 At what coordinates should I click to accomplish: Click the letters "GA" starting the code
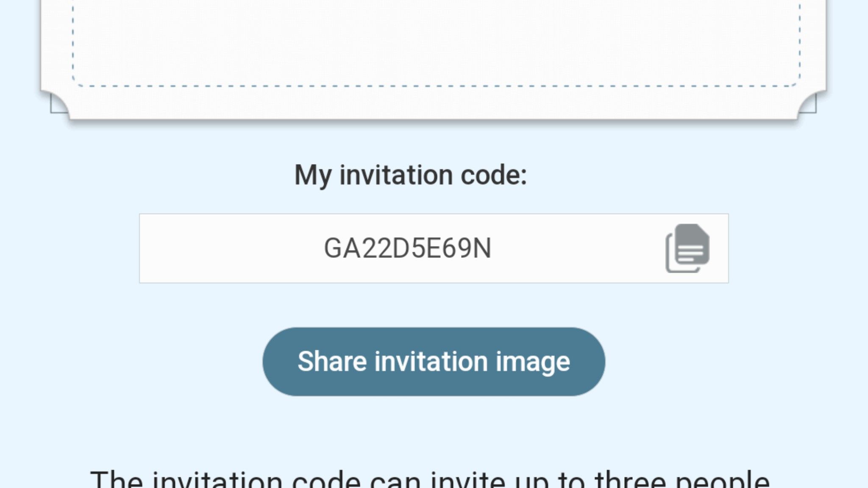(342, 248)
